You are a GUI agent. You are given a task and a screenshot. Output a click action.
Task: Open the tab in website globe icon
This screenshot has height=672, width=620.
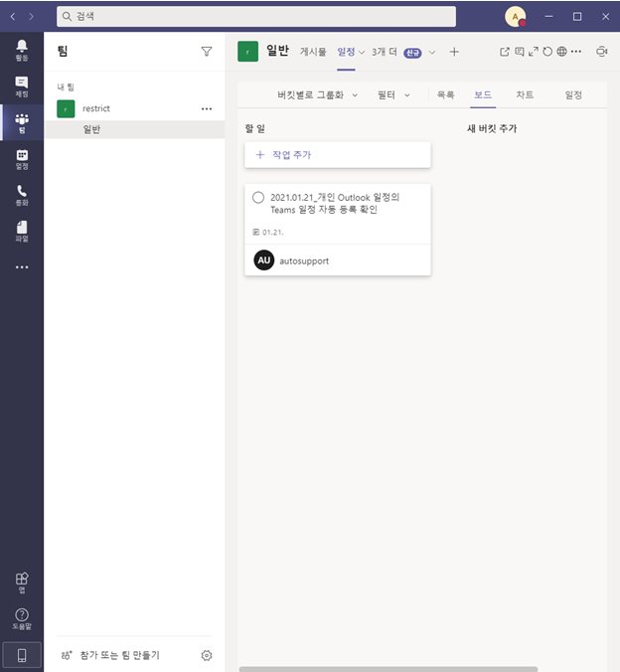pos(561,52)
